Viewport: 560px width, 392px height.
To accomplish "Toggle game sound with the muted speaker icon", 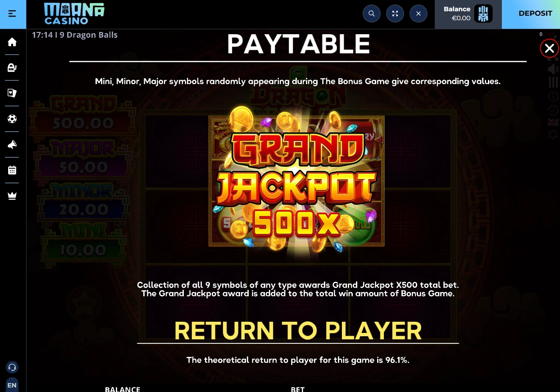I will 553,69.
